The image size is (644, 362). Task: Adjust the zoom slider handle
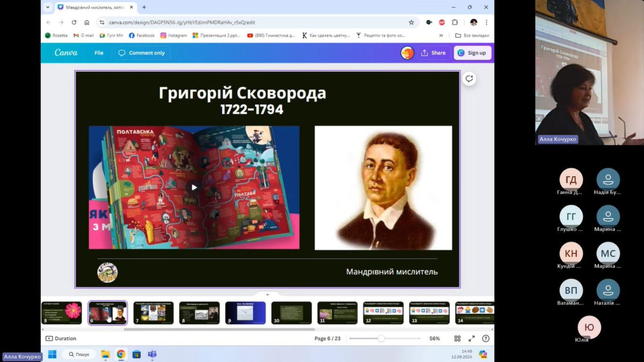381,339
